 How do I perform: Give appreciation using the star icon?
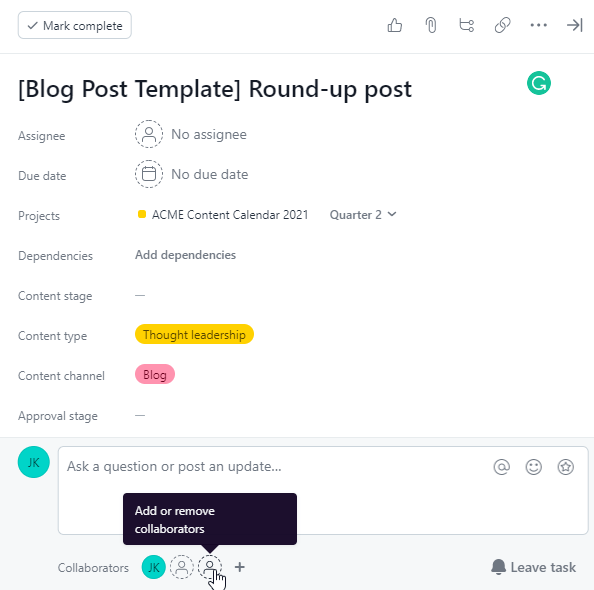(566, 467)
